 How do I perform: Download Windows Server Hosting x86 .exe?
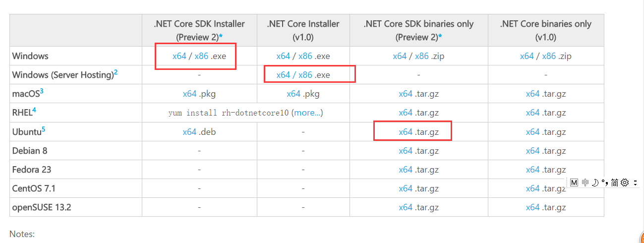[x=305, y=75]
